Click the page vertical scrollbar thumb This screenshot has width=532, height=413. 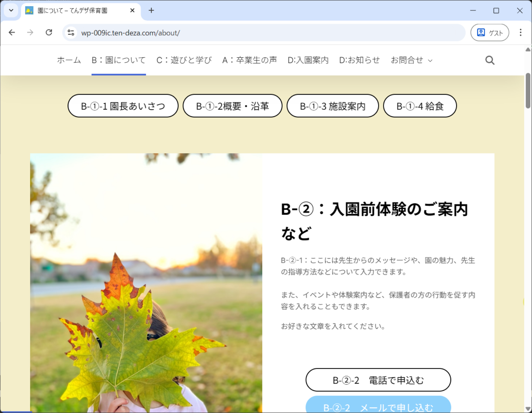pyautogui.click(x=528, y=91)
